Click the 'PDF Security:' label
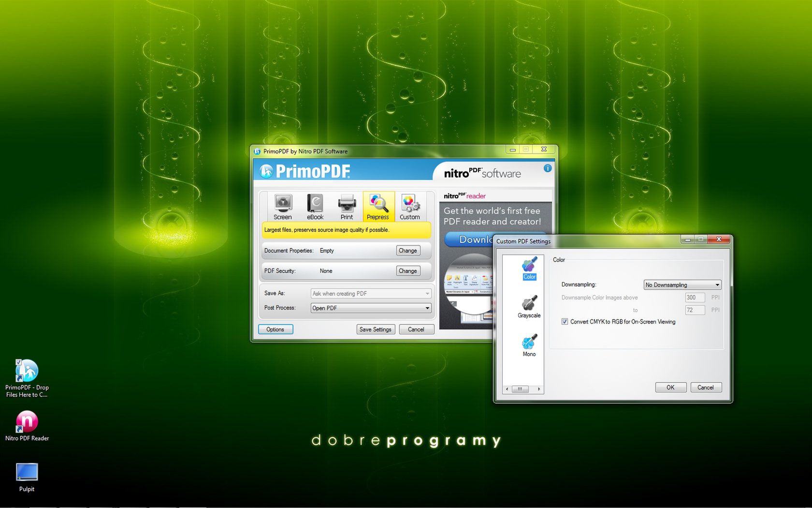The width and height of the screenshot is (812, 508). 280,271
